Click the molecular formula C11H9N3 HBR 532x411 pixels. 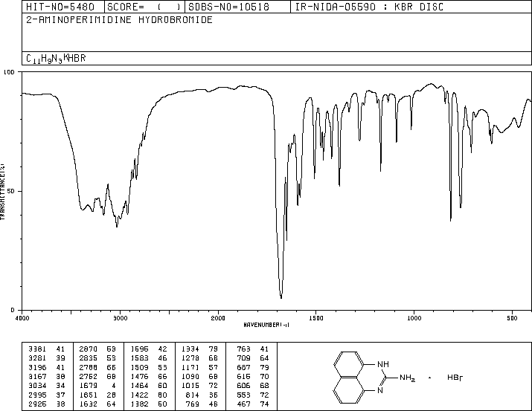pos(56,59)
